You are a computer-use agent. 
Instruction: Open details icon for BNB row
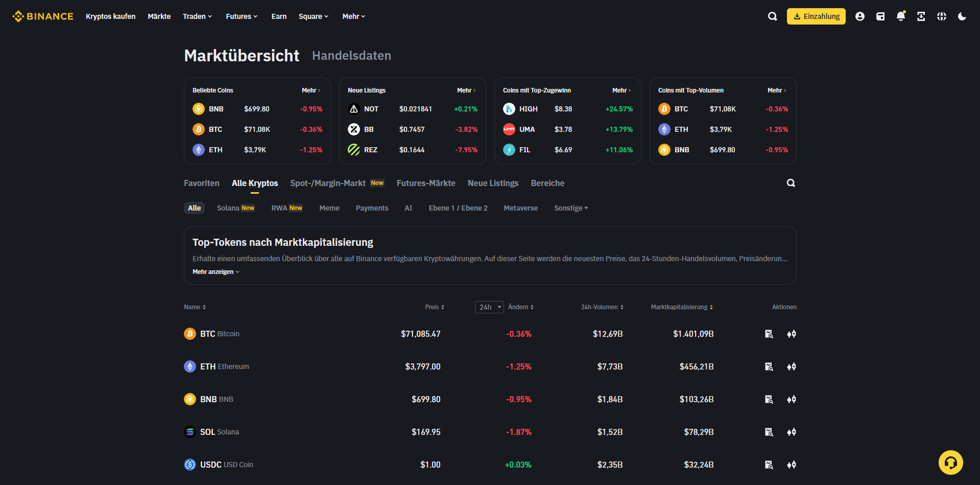pyautogui.click(x=769, y=399)
